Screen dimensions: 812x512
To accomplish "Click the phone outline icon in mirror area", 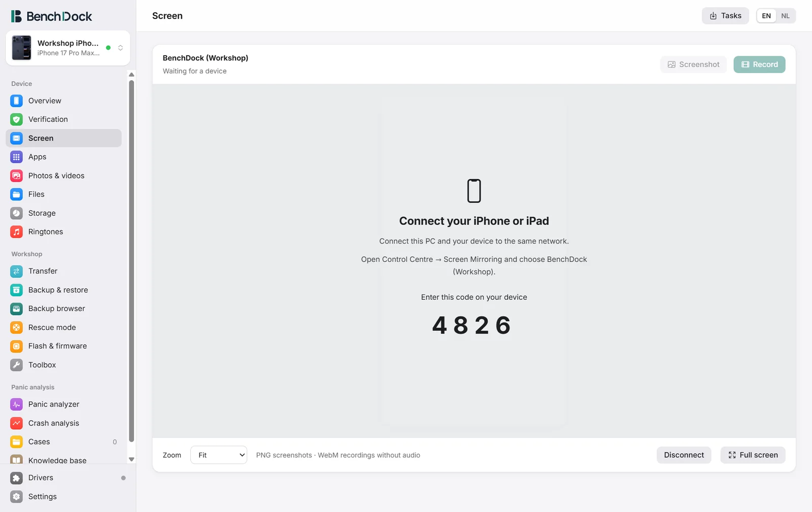I will (x=474, y=191).
